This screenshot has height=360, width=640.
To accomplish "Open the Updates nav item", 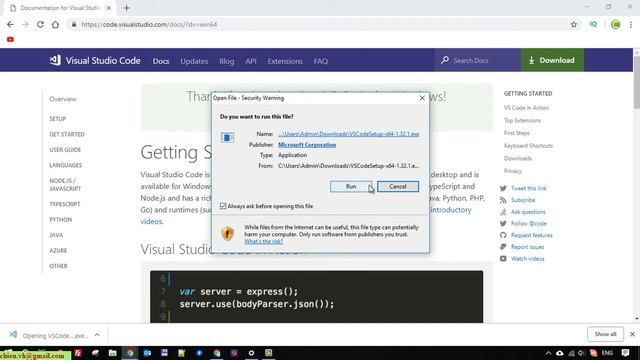I will (194, 61).
